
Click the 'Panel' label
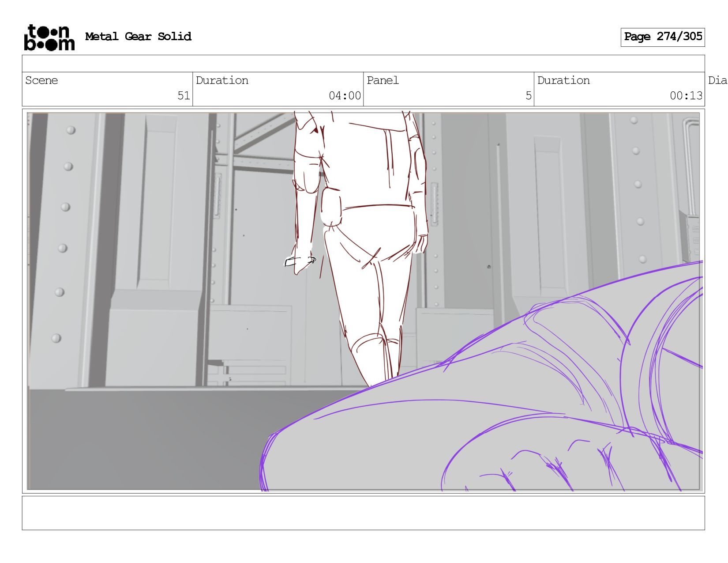[x=383, y=80]
